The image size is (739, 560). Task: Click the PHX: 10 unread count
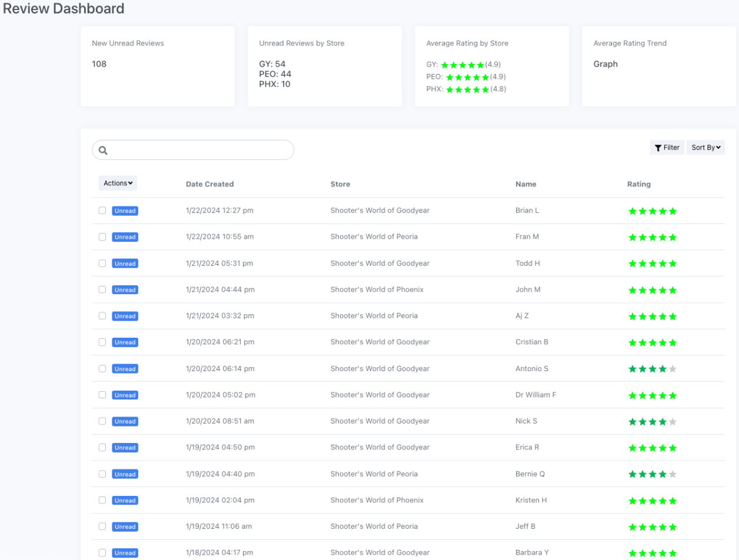275,84
